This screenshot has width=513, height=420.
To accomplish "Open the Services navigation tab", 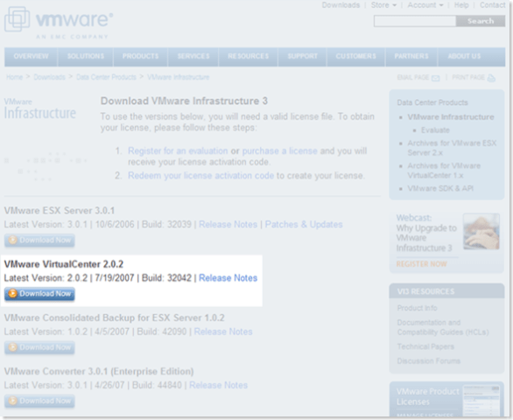I will 193,56.
